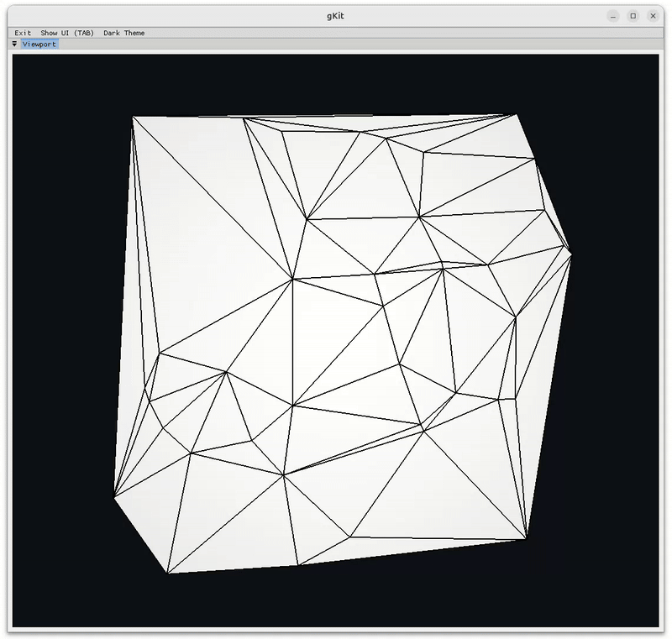Minimize the gKit window
Image resolution: width=672 pixels, height=639 pixels.
[x=613, y=16]
